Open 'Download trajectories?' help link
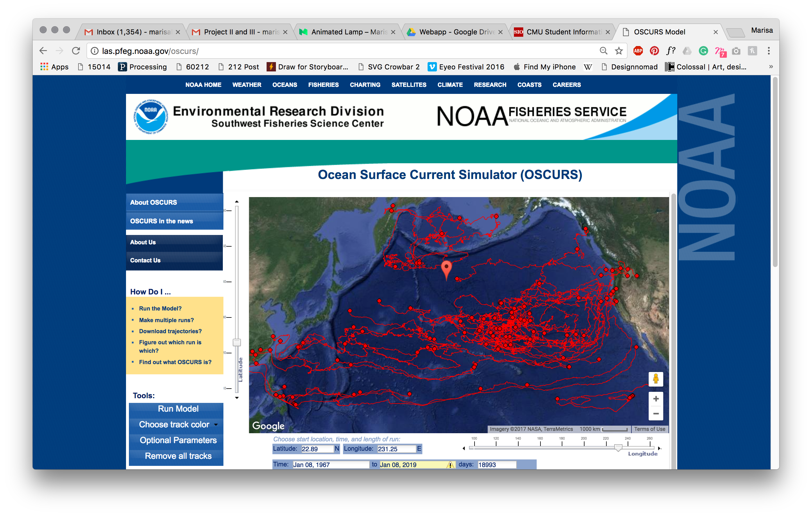Image resolution: width=812 pixels, height=516 pixels. (x=170, y=331)
